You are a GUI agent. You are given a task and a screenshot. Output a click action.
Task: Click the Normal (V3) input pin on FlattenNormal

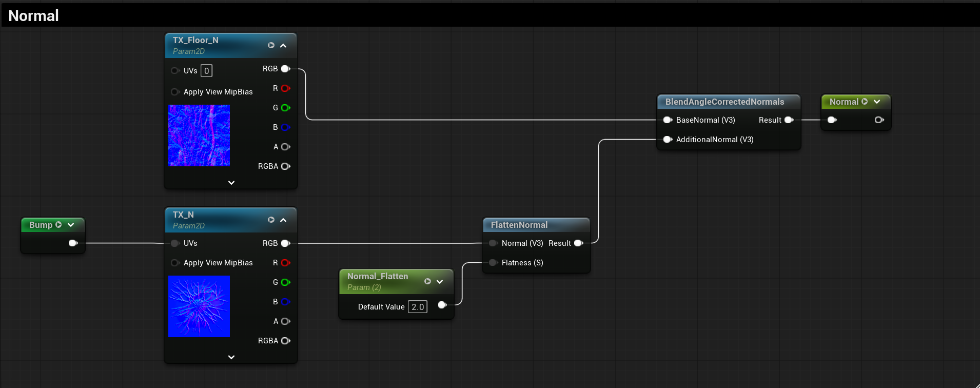(x=493, y=243)
